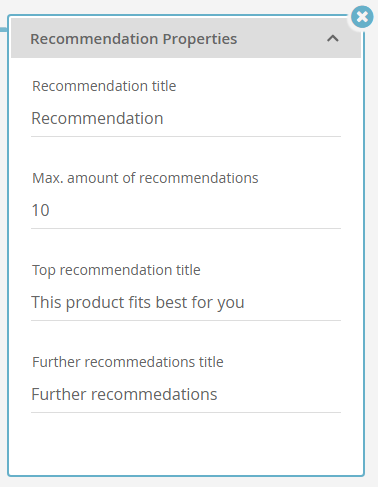Click the 'Top recommendation title' label
The width and height of the screenshot is (378, 487).
pyautogui.click(x=116, y=270)
